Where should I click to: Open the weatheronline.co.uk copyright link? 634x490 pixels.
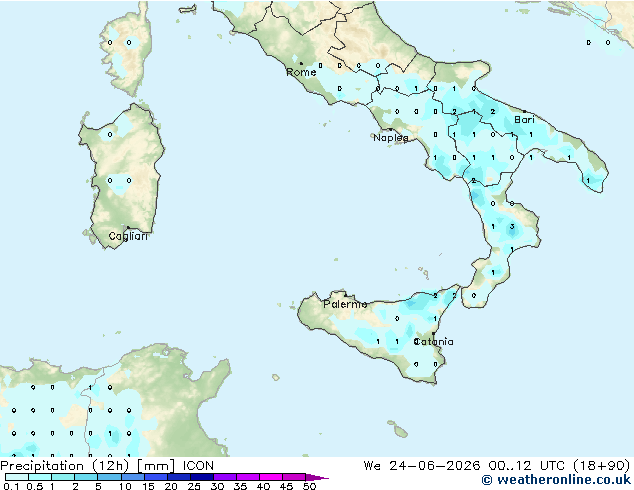point(556,480)
